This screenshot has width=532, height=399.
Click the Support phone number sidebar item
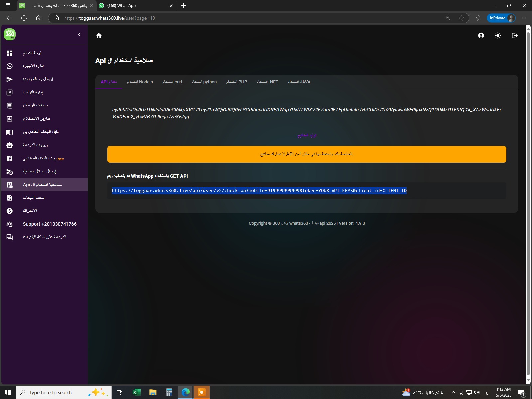(x=50, y=224)
